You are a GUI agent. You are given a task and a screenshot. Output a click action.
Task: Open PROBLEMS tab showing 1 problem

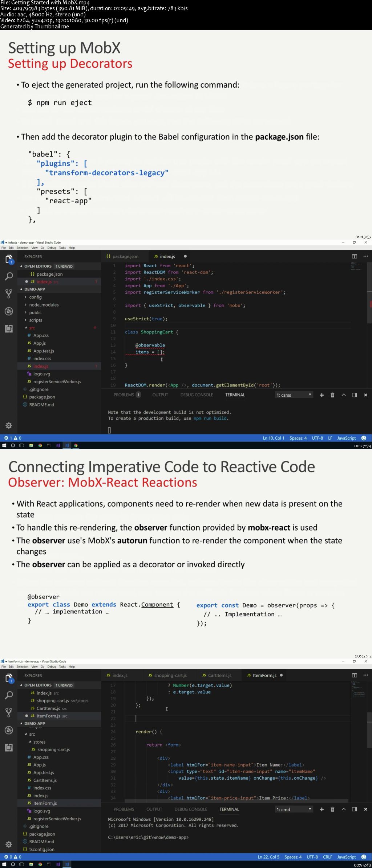click(127, 395)
